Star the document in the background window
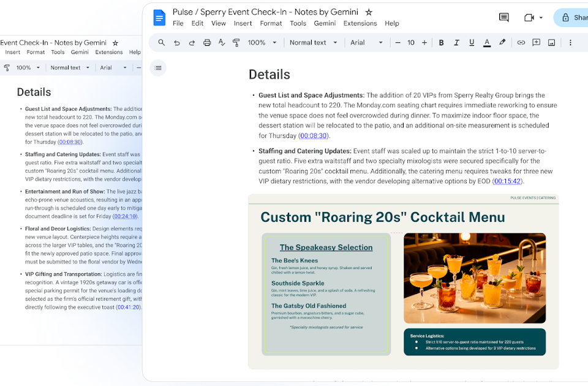 click(116, 43)
